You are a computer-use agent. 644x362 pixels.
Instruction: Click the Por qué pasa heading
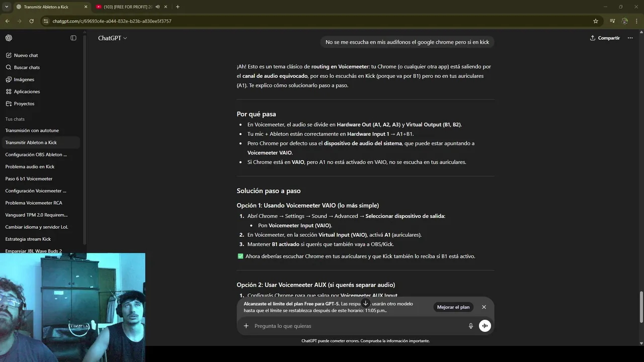click(x=256, y=114)
